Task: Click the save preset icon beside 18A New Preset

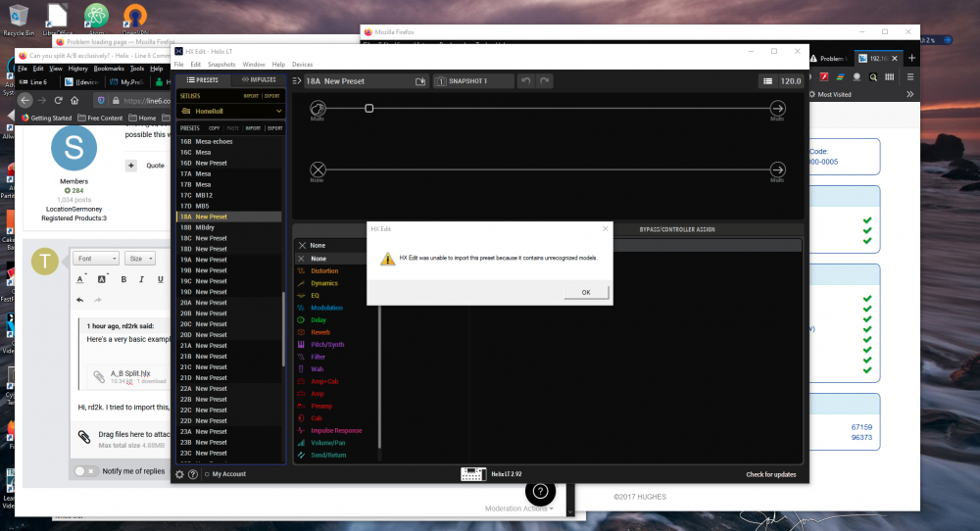Action: click(x=420, y=81)
